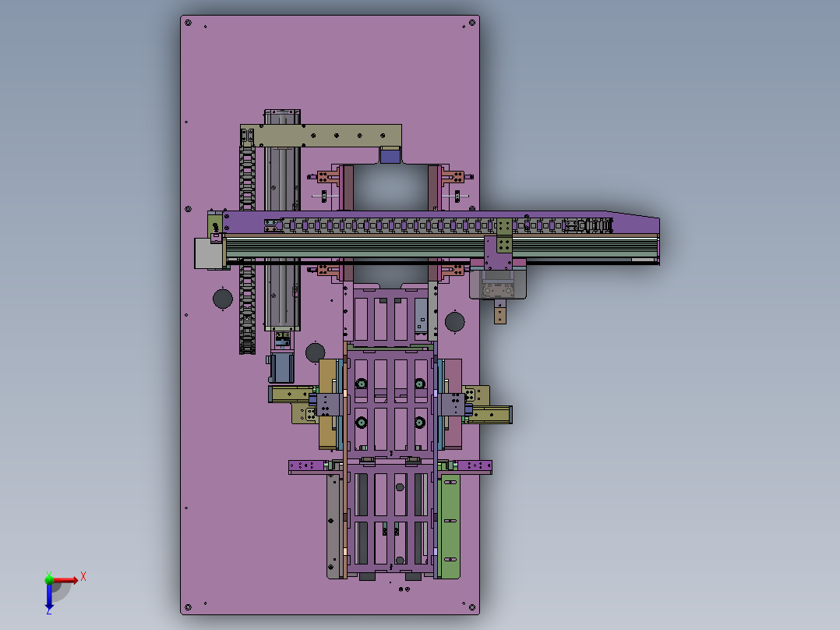Screen dimensions: 840x630
Task: Select the gray motor block at rail's left end
Action: [x=208, y=253]
